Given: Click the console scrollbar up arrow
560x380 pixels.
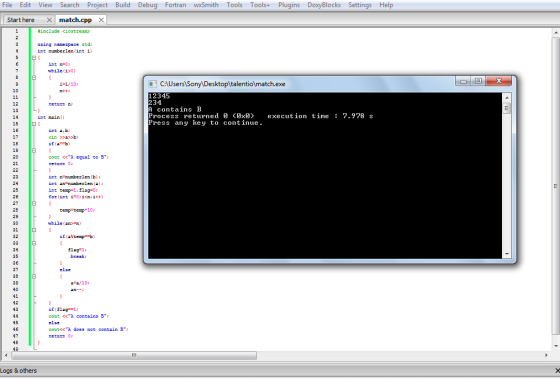Looking at the screenshot, I should click(x=506, y=97).
